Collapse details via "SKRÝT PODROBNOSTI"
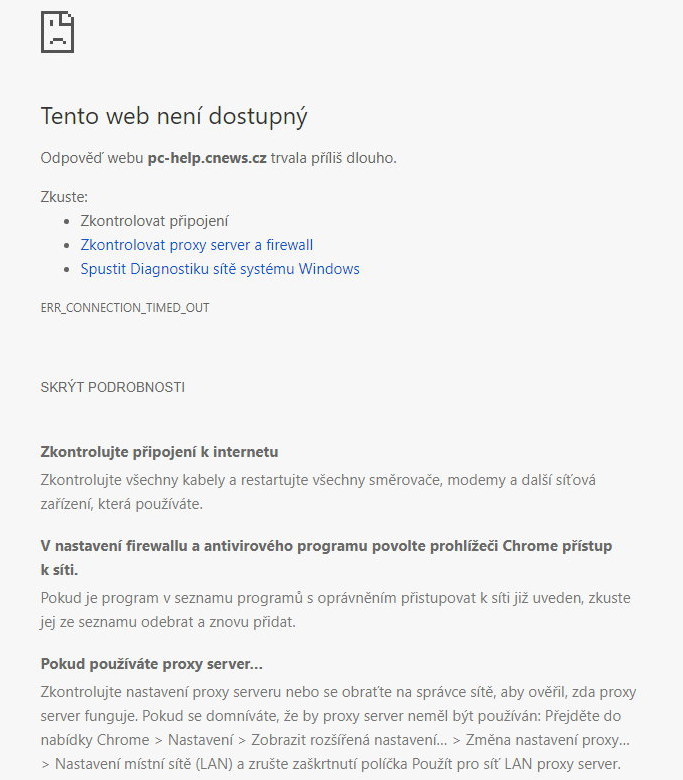 112,387
